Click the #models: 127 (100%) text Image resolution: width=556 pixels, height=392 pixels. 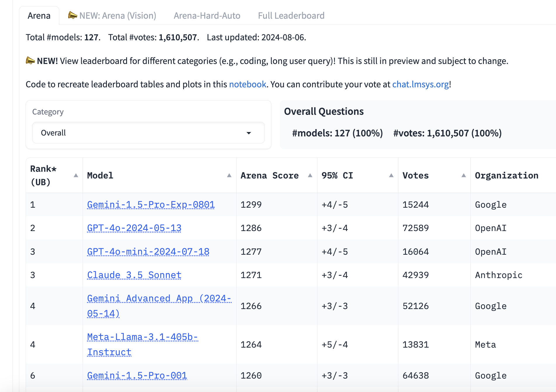[337, 133]
